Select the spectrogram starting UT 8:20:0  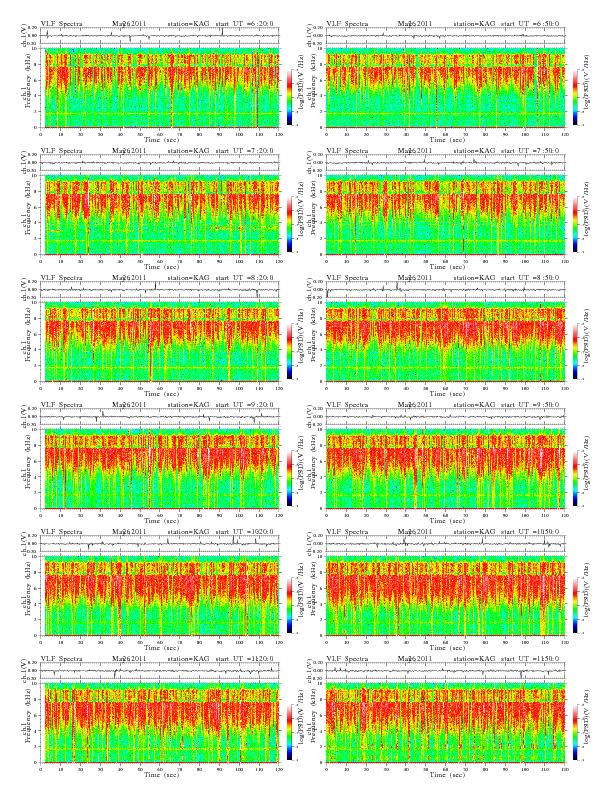click(162, 342)
